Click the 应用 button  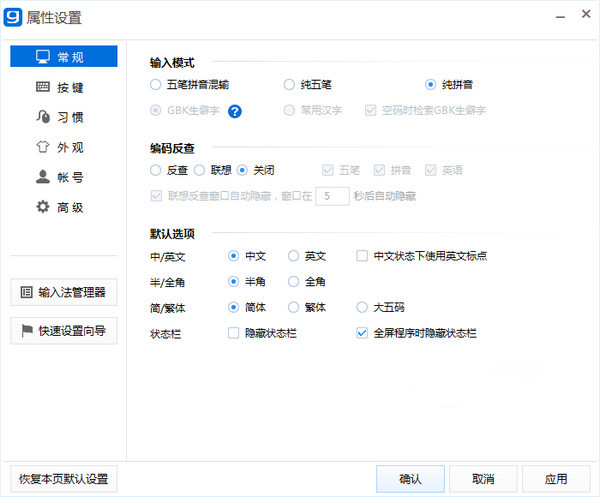(556, 479)
